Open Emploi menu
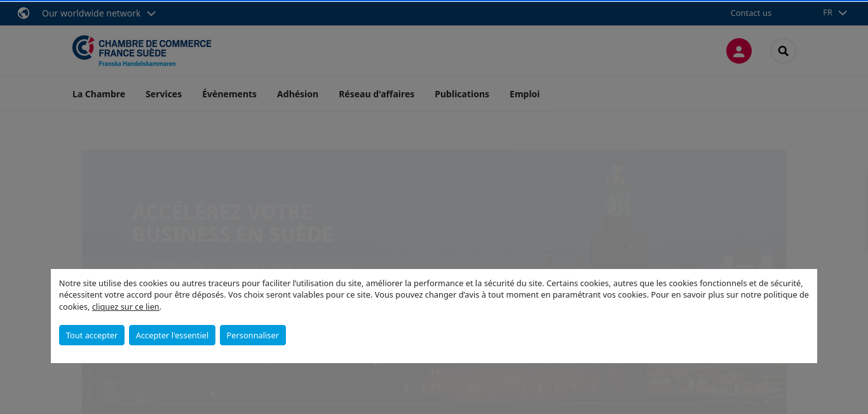 pyautogui.click(x=524, y=94)
